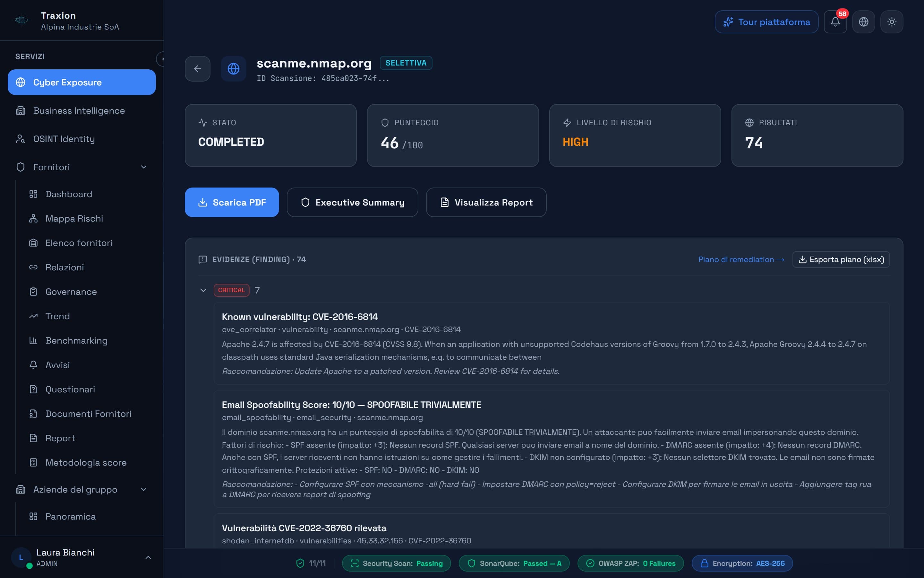Click the Traxion logo in sidebar header

click(x=22, y=20)
